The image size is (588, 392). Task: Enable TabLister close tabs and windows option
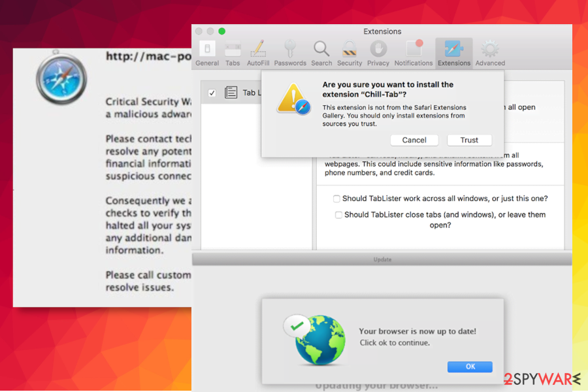click(x=338, y=214)
